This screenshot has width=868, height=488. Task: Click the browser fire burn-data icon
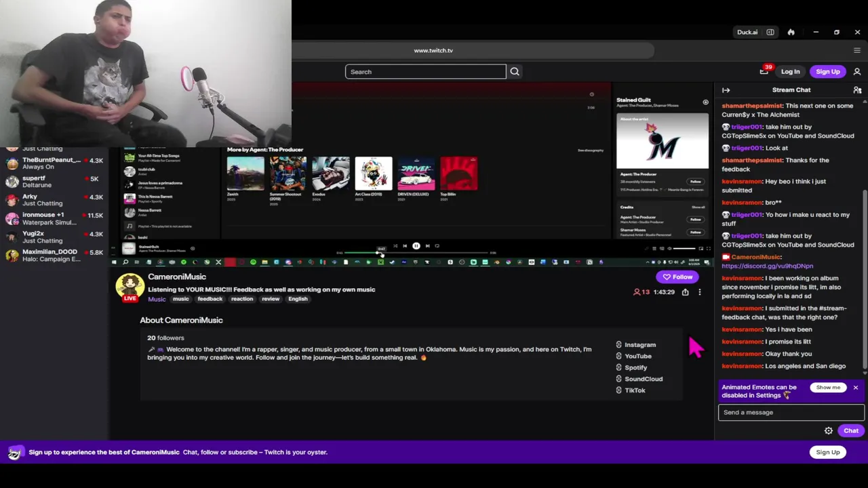click(791, 33)
